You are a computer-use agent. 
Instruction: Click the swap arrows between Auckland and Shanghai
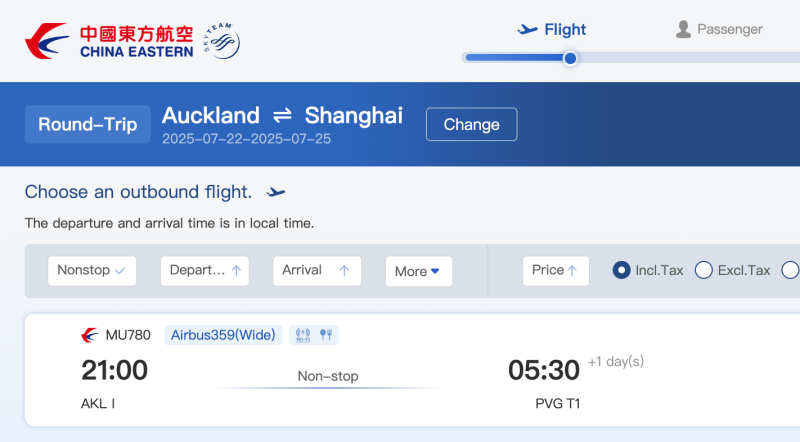tap(282, 116)
